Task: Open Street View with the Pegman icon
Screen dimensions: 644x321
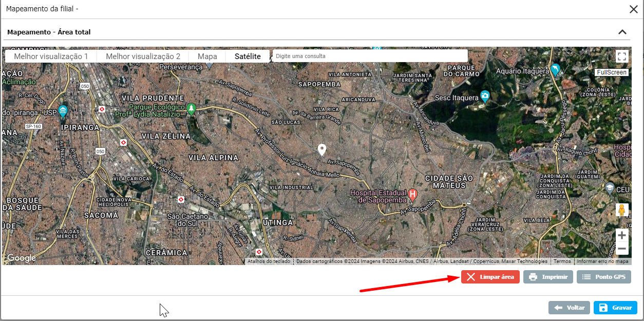Action: coord(622,210)
